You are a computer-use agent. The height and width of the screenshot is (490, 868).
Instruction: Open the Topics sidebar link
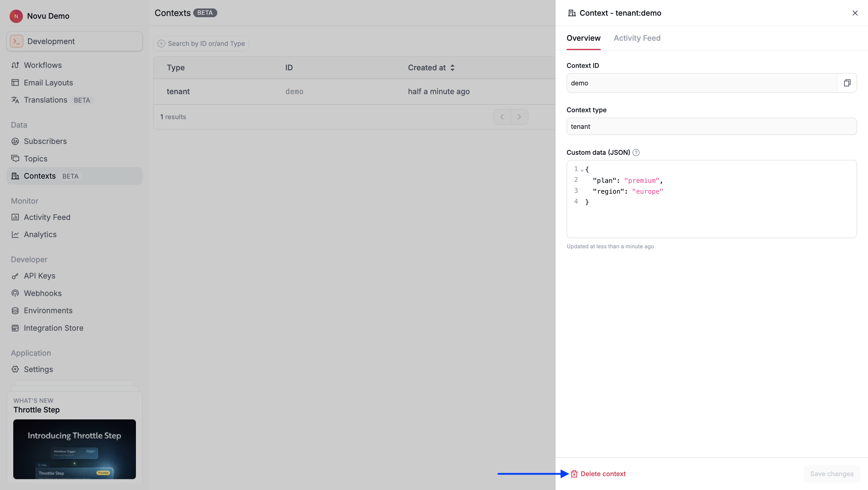[x=35, y=158]
